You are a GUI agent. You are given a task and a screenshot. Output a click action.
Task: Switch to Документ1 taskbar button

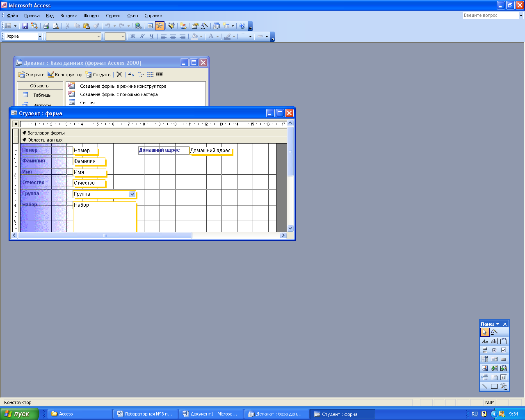coord(211,414)
